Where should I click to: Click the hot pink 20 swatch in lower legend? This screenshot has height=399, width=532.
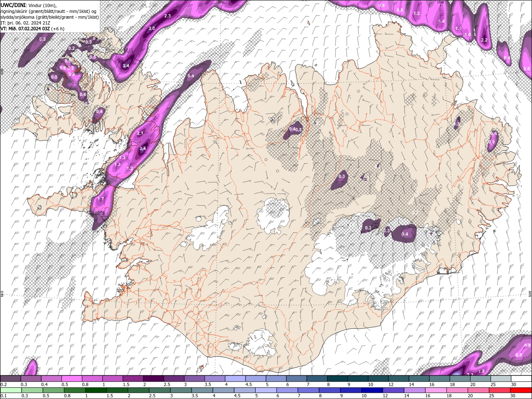tap(478, 390)
